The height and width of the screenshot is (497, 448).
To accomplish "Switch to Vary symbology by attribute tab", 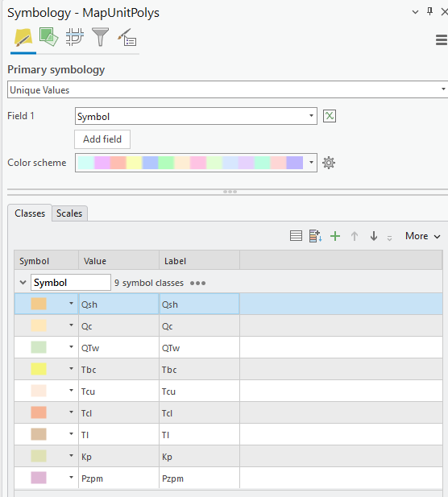I will [48, 37].
